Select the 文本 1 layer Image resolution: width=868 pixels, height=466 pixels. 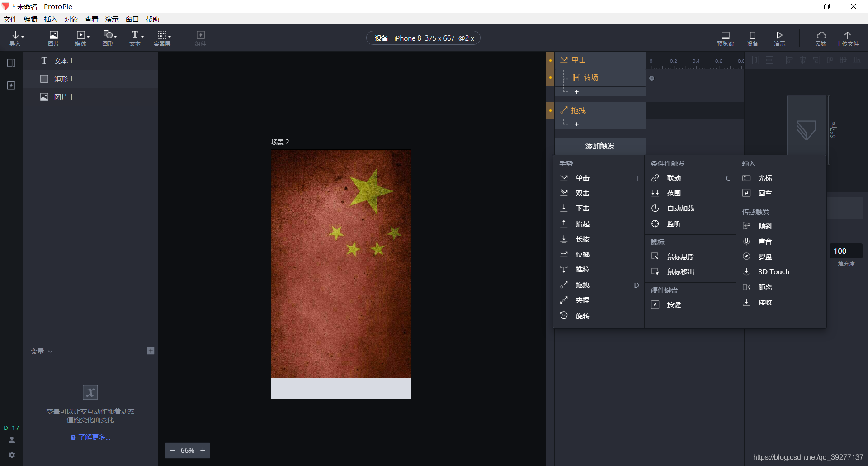(90, 61)
